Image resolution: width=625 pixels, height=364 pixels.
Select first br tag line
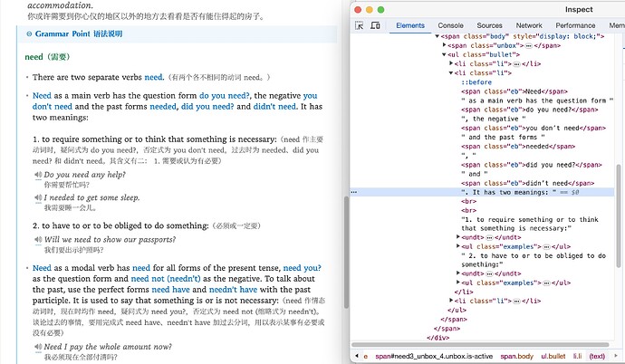point(469,202)
